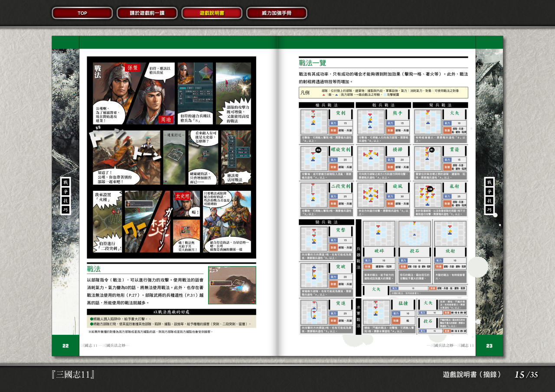Viewport: 555px width, 392px height.
Task: Click the 放射 tactic name
Action: coord(450,251)
